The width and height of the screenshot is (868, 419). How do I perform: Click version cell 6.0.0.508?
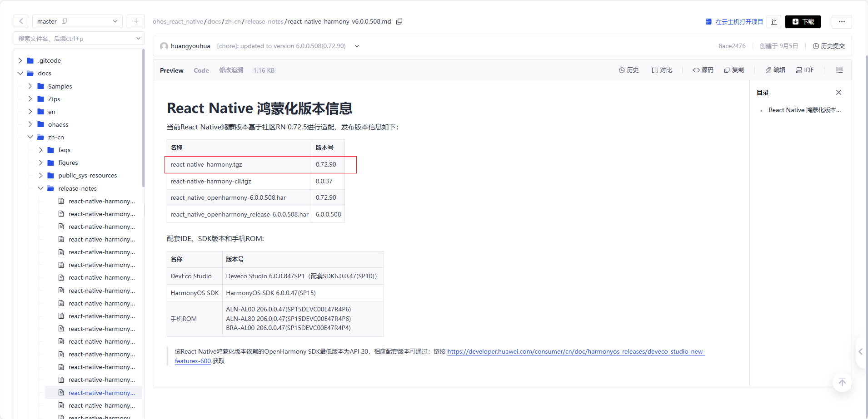(x=328, y=214)
